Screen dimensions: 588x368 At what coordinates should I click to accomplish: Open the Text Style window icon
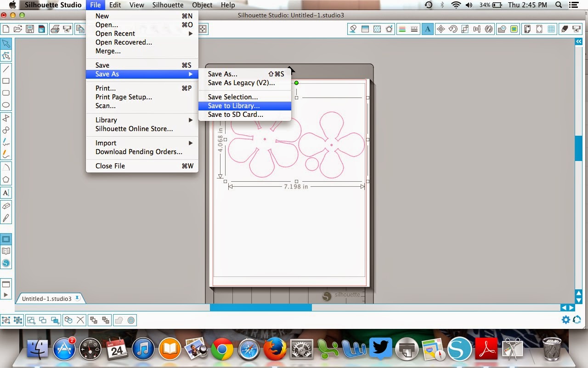point(428,29)
